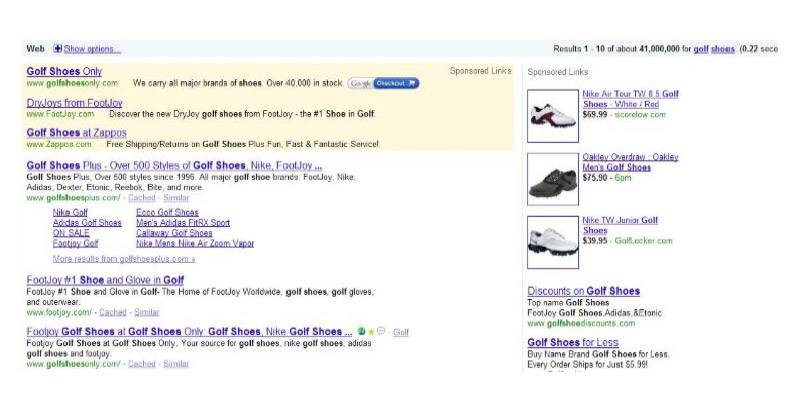Expand Show options plus icon

coord(58,48)
